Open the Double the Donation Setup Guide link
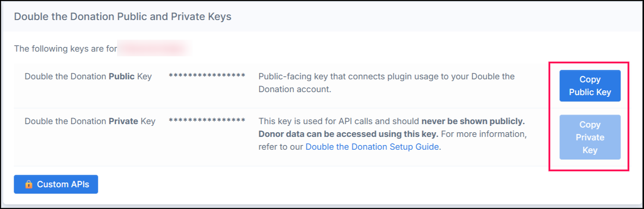644x209 pixels. tap(372, 147)
